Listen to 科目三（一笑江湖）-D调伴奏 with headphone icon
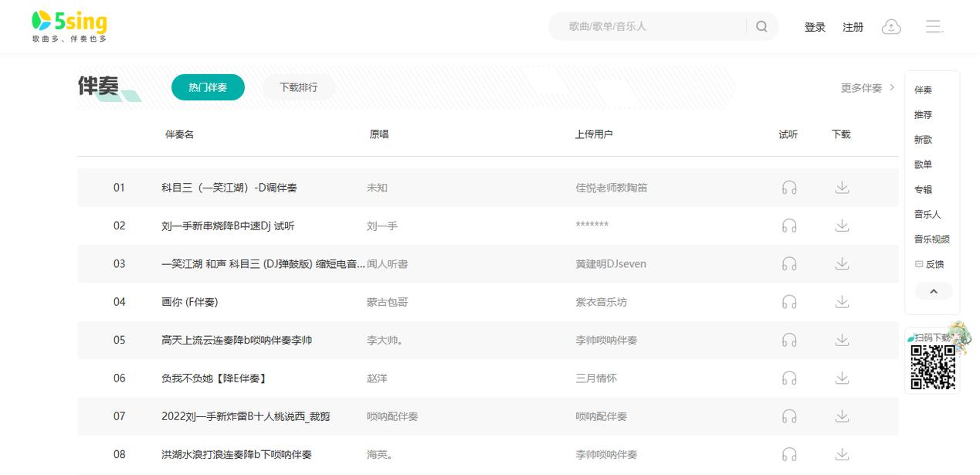The height and width of the screenshot is (475, 980). pyautogui.click(x=789, y=188)
